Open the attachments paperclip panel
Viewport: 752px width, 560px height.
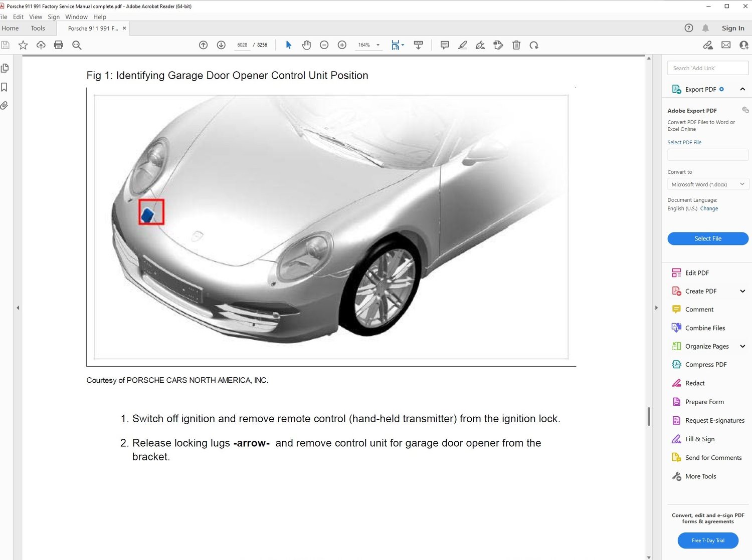(4, 106)
